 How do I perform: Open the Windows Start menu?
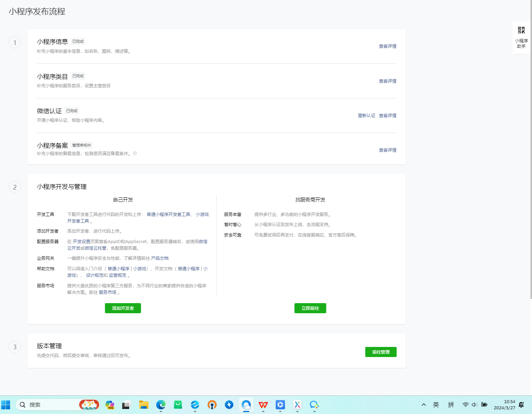6,405
